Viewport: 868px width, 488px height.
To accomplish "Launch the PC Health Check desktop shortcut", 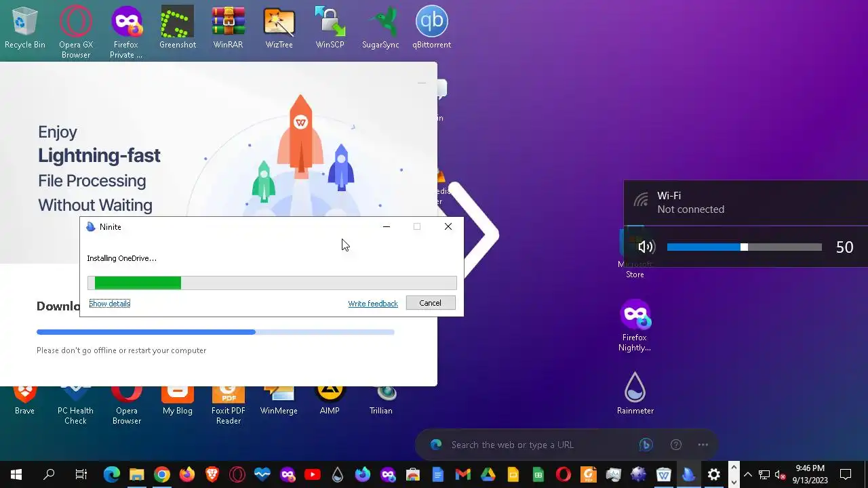I will tap(76, 405).
